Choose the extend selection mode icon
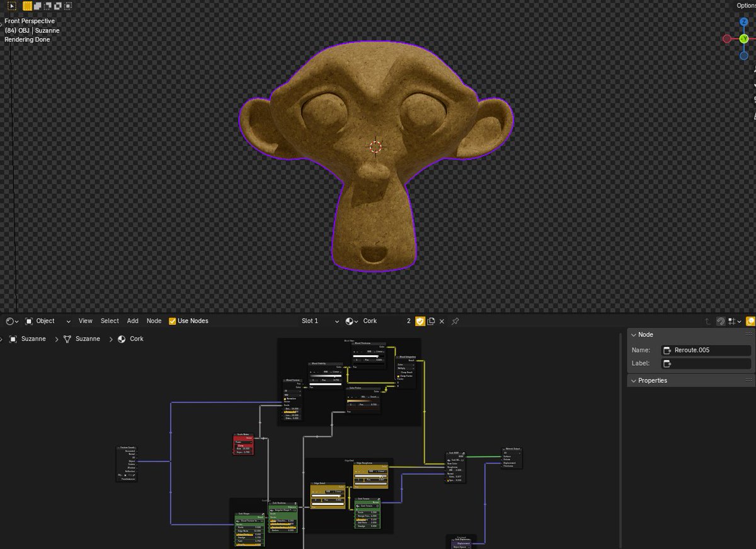This screenshot has width=756, height=549. point(37,6)
